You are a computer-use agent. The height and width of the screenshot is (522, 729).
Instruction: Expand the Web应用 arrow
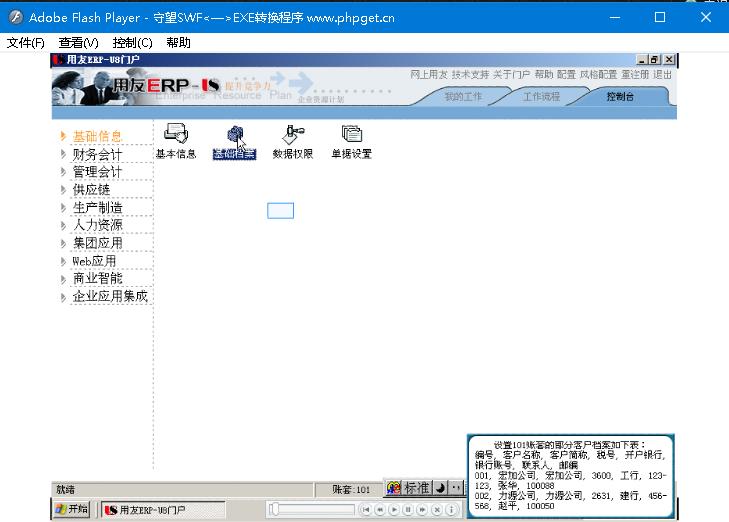tap(63, 261)
